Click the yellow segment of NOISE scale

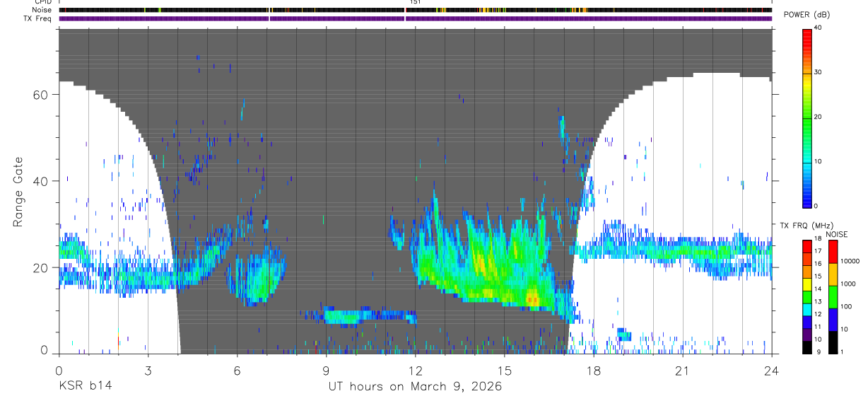(x=832, y=274)
